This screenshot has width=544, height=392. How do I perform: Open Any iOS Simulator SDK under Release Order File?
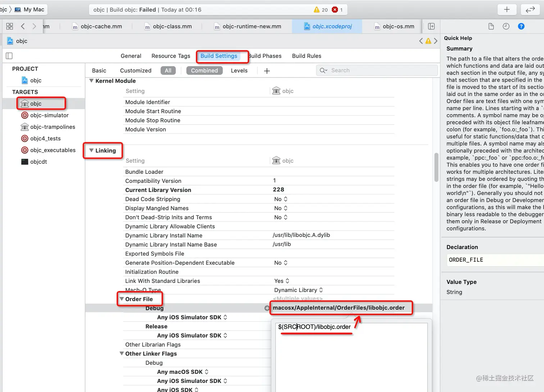coord(192,335)
